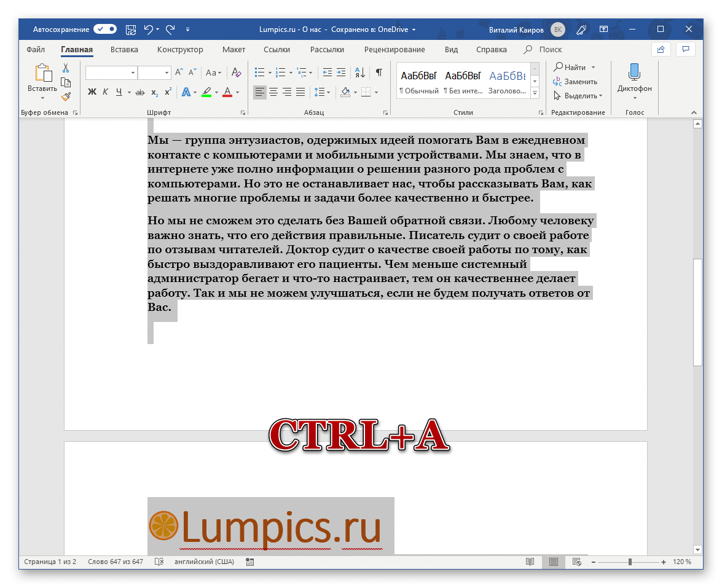This screenshot has width=722, height=588.
Task: Clear all formatting with eraser icon
Action: pyautogui.click(x=236, y=73)
